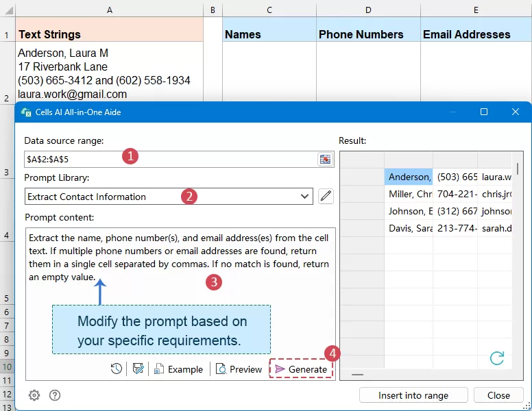Click the save prompt icon next to history

click(x=138, y=369)
